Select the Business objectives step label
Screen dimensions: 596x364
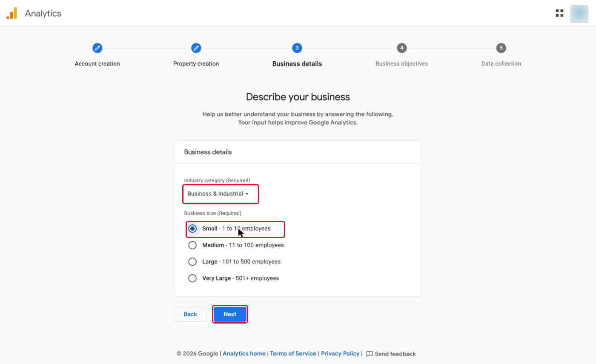(401, 64)
